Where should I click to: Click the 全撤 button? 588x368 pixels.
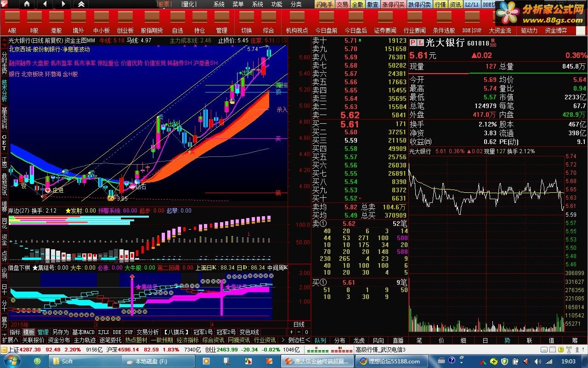click(x=357, y=4)
